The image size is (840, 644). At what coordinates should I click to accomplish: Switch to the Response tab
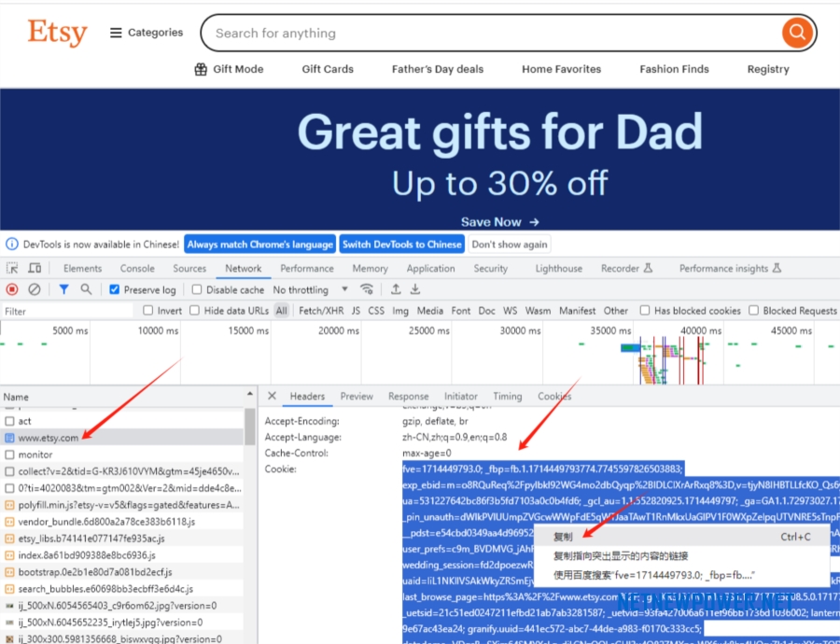pos(408,397)
